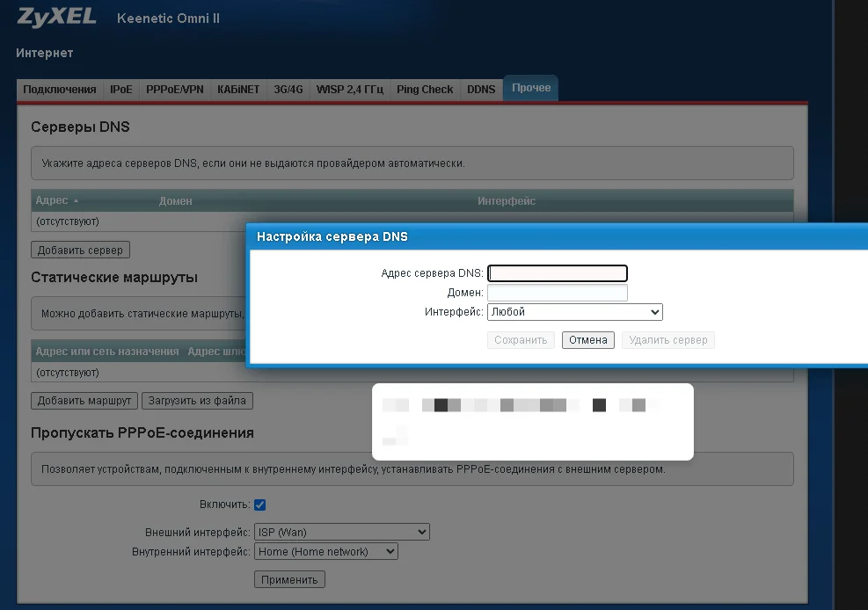Screen dimensions: 868x610
Task: Focus the Адрес сервера DNS field
Action: tap(558, 273)
